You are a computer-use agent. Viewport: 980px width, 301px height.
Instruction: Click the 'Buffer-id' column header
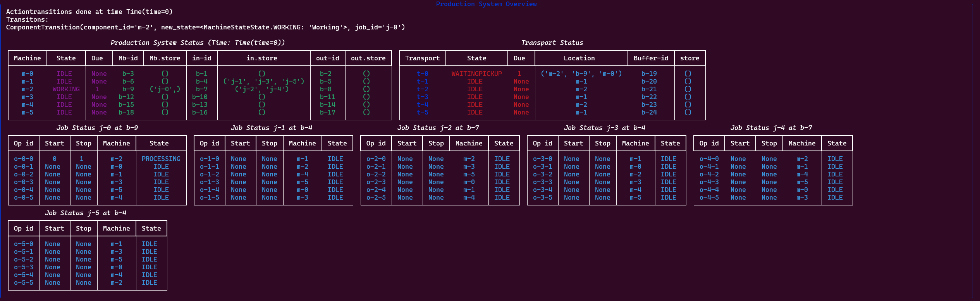tap(651, 58)
